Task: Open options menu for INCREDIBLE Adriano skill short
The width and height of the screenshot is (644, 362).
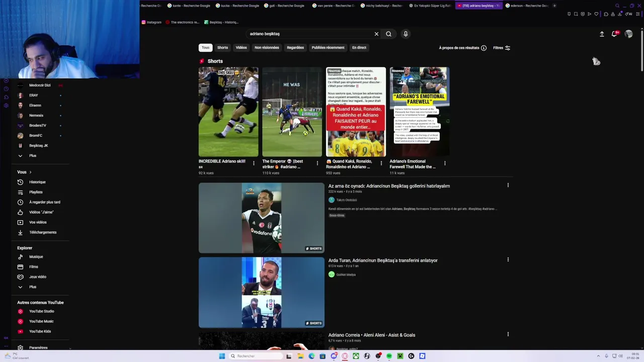Action: [254, 163]
